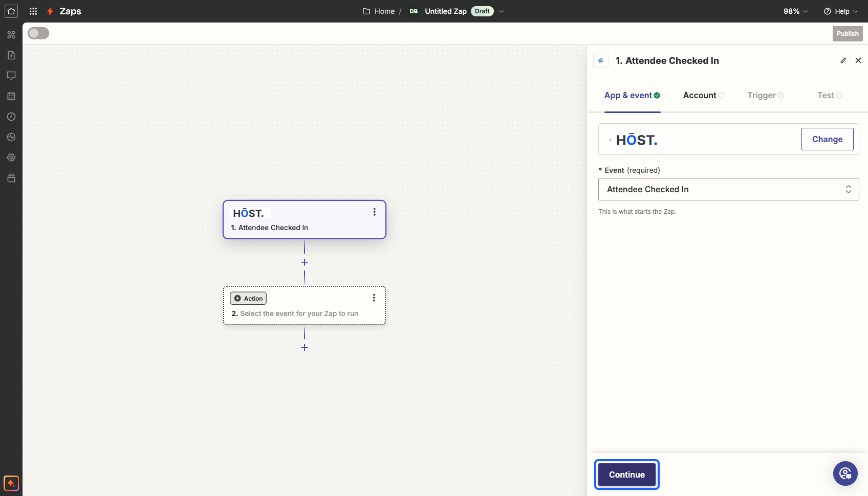Open the sidebar history clock icon

click(11, 117)
